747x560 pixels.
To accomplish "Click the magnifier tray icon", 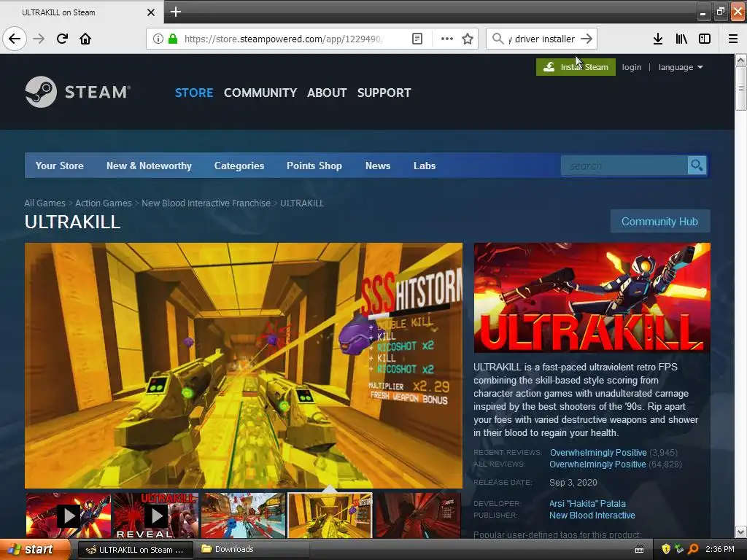I will tap(693, 549).
